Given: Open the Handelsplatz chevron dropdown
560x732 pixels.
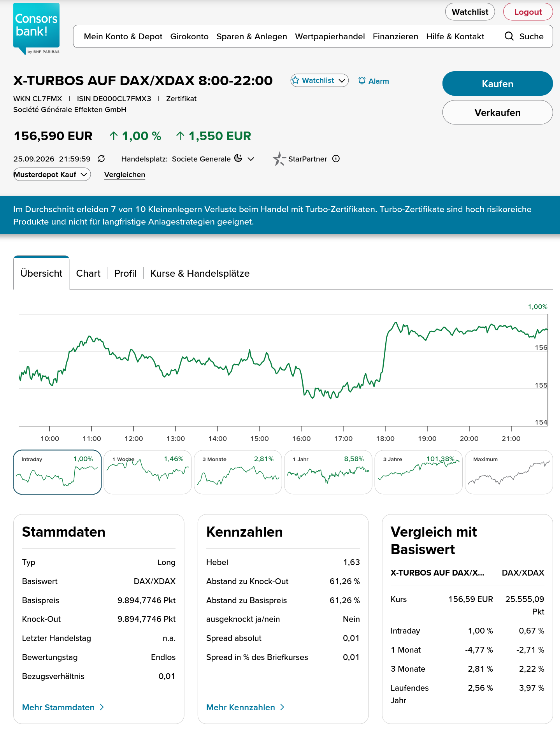Looking at the screenshot, I should pyautogui.click(x=251, y=159).
